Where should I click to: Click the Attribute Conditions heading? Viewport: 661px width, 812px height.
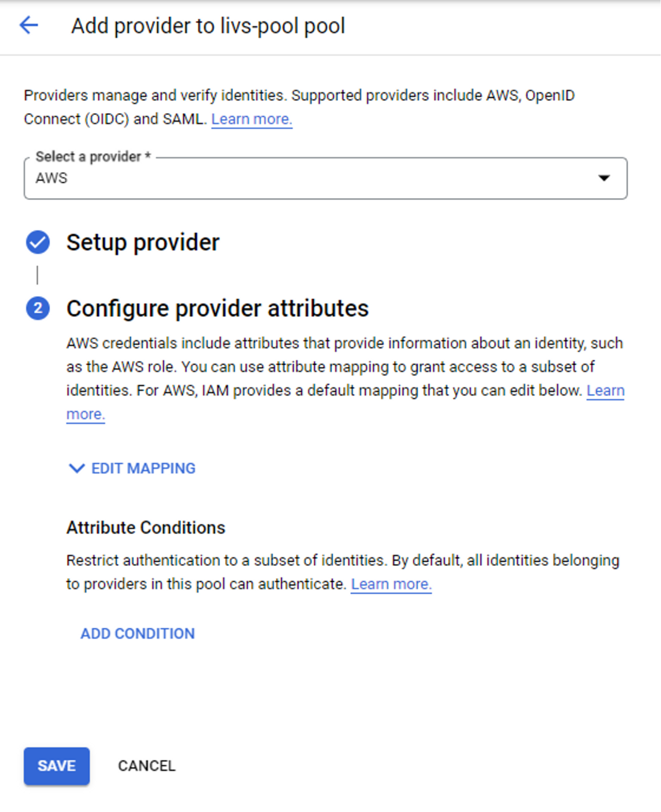click(x=146, y=528)
